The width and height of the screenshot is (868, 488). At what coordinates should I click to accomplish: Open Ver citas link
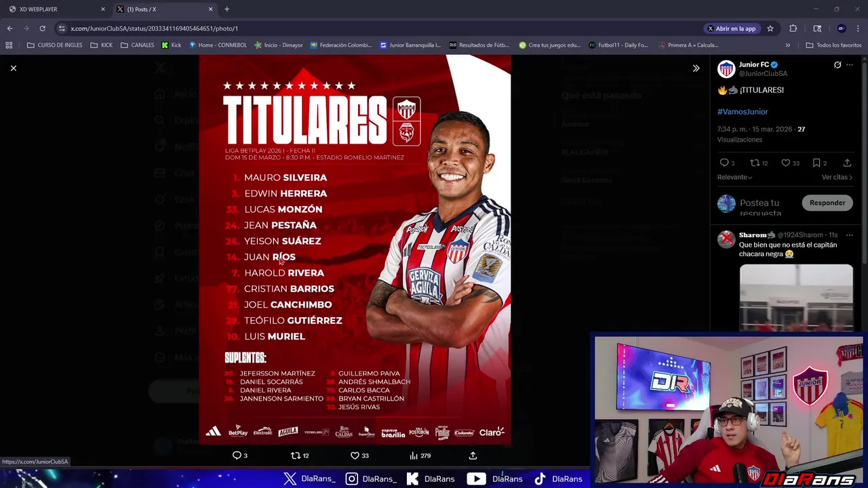837,177
